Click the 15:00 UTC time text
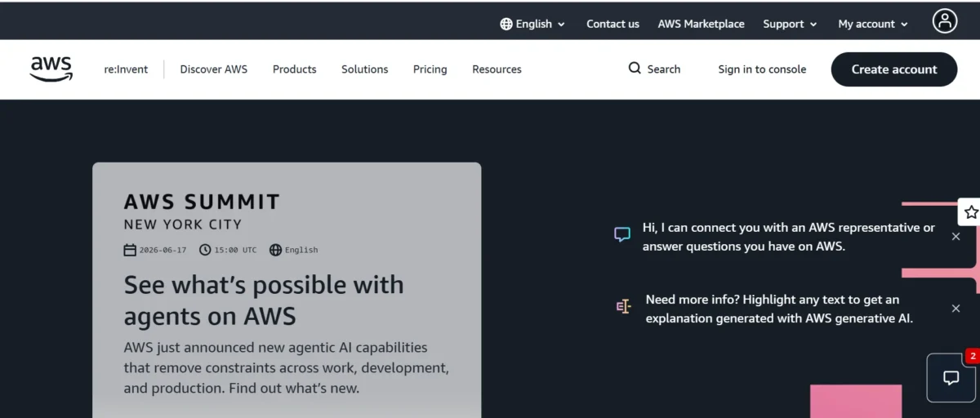Image resolution: width=980 pixels, height=418 pixels. click(235, 250)
